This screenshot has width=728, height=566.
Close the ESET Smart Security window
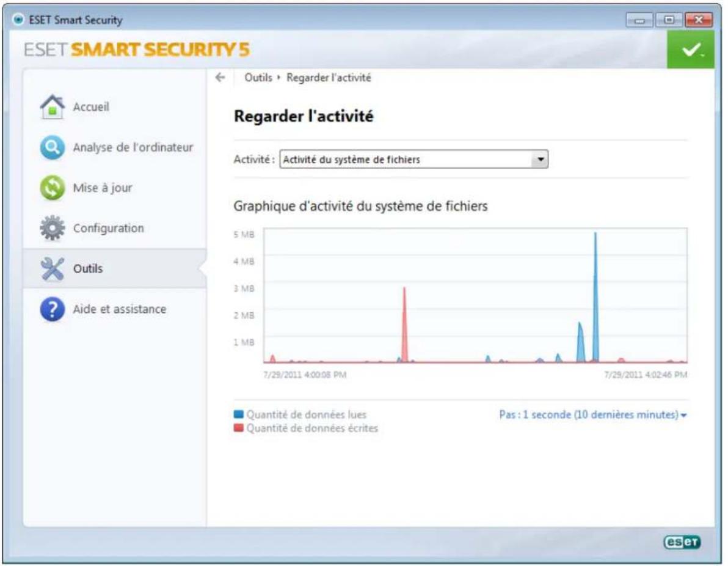pos(698,20)
